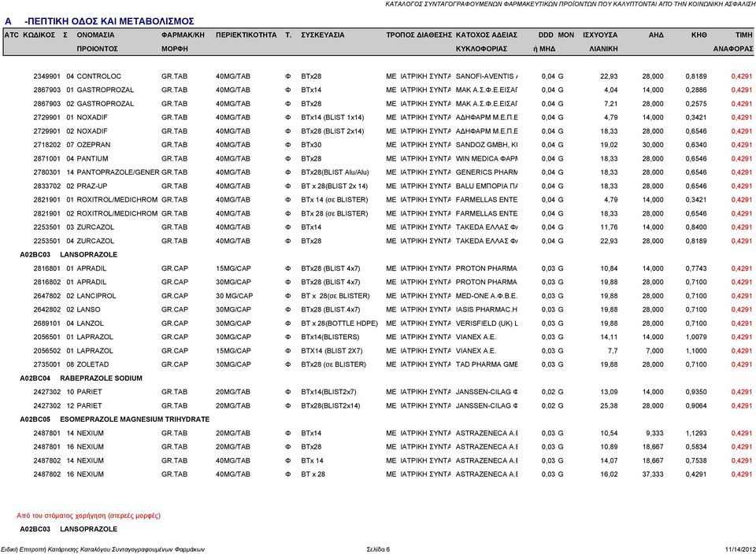Click retail price '4,04'

tap(610, 90)
